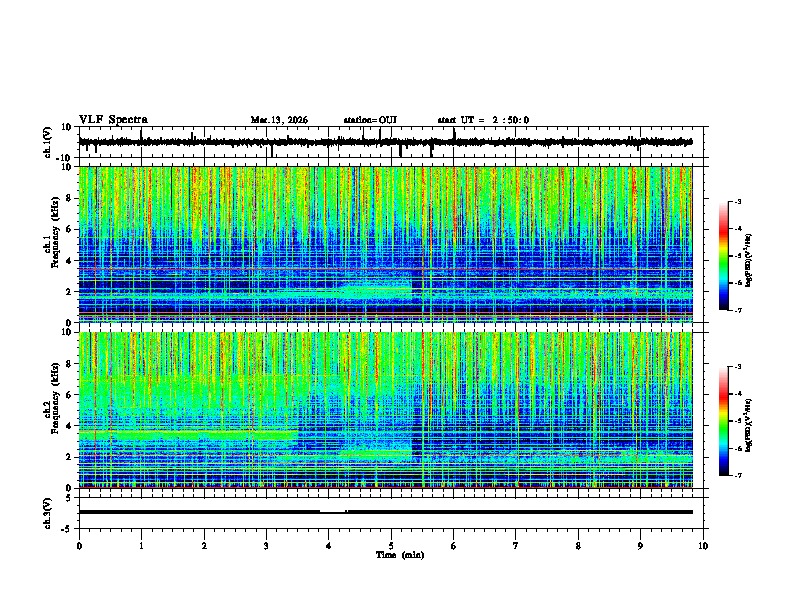Click the green 3.5 kHz band in ch.2 spectrogram
The width and height of the screenshot is (792, 612).
pyautogui.click(x=188, y=434)
